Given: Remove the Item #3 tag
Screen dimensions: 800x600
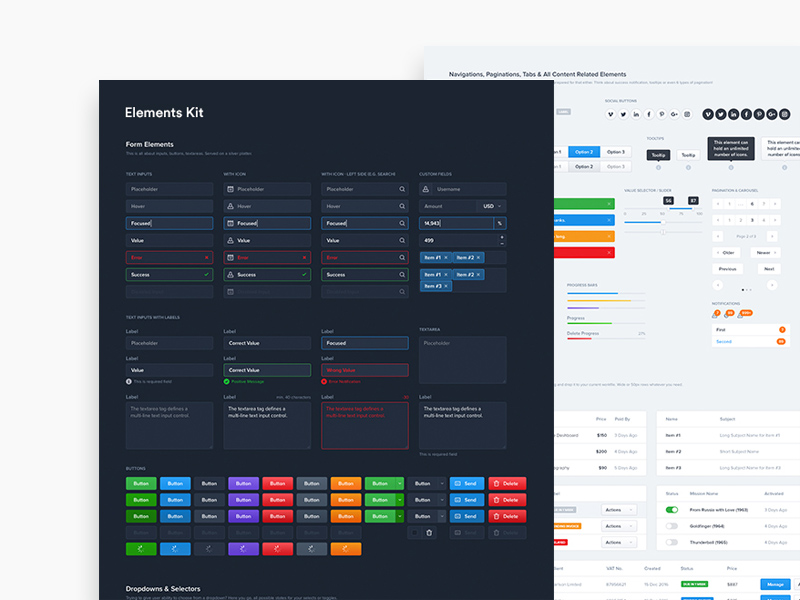Looking at the screenshot, I should [446, 287].
